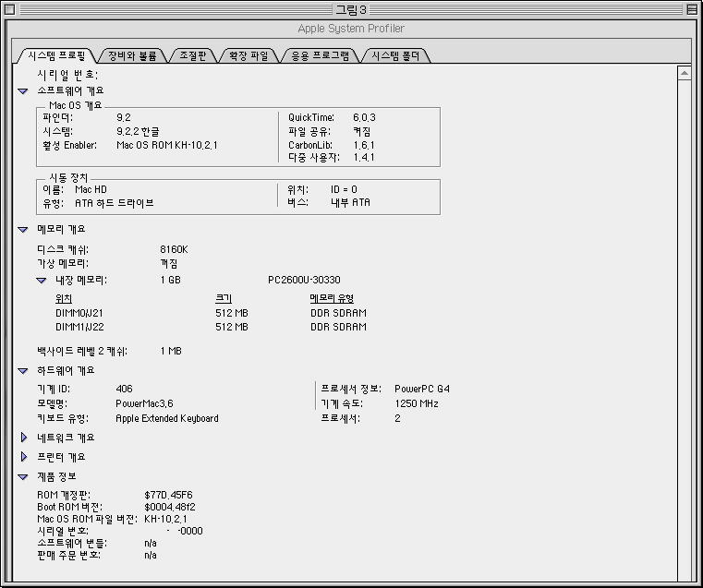Image resolution: width=703 pixels, height=588 pixels.
Task: Collapse the 내장 메모리 disclosure triangle
Action: [42, 280]
